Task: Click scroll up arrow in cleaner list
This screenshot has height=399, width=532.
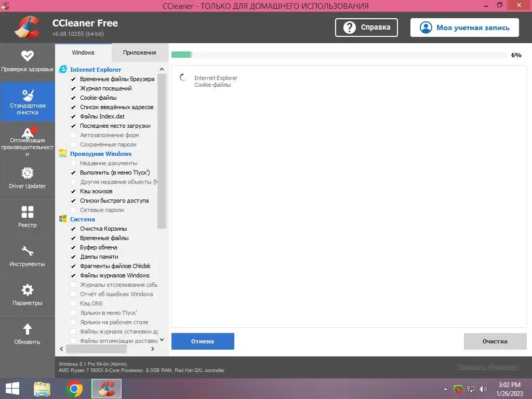Action: click(x=162, y=69)
